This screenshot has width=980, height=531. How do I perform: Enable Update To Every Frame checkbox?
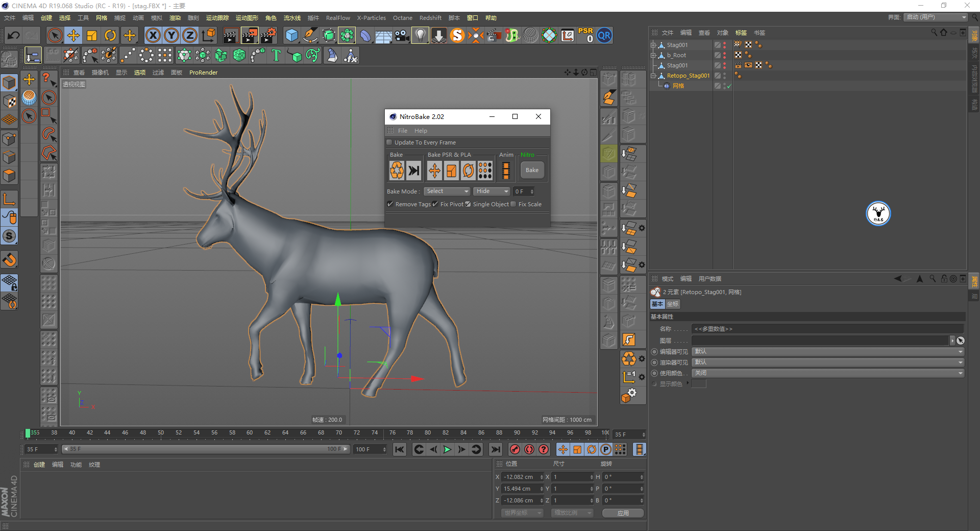[390, 142]
